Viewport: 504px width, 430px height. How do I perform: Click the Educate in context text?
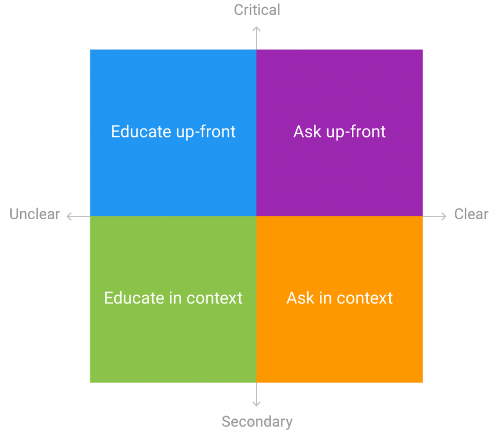point(173,298)
